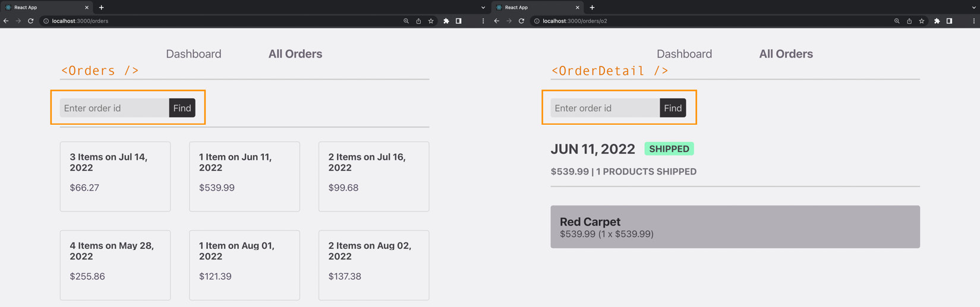Open zoom control in left browser window
The image size is (980, 307).
pos(407,21)
